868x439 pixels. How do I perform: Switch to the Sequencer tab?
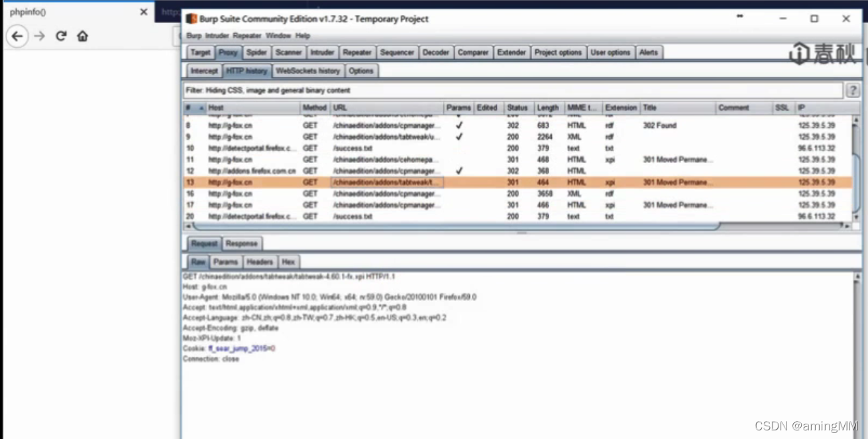click(x=397, y=52)
